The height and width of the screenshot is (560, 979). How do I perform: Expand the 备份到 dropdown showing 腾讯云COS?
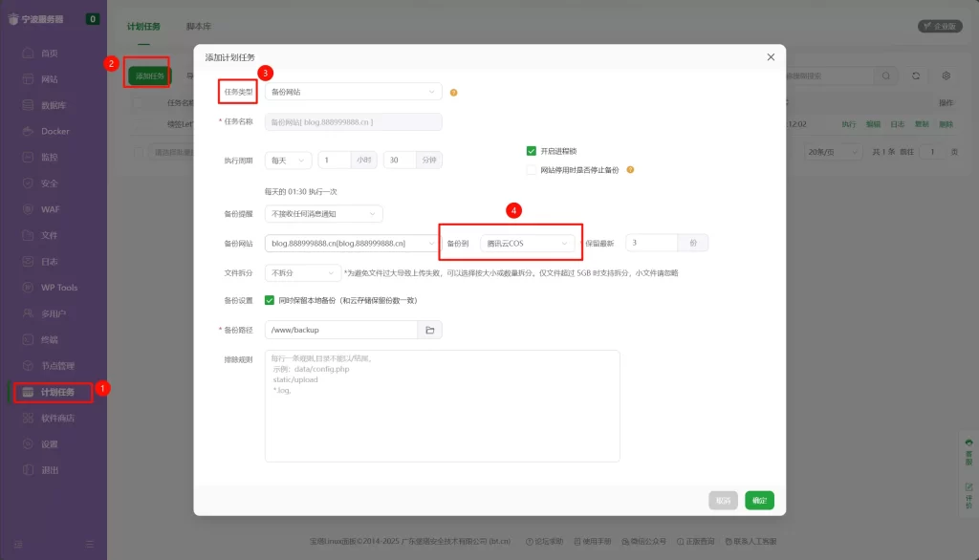pyautogui.click(x=529, y=243)
